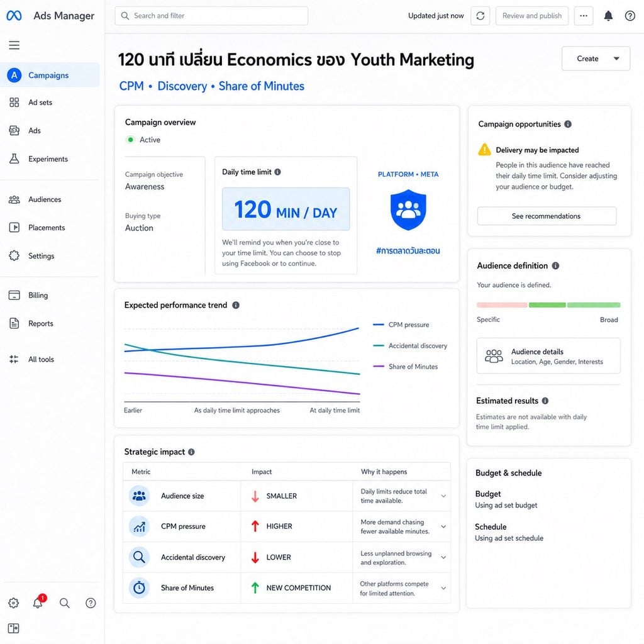Screen dimensions: 644x644
Task: Click the #การตลาดวันละตอน hashtag link
Action: click(x=408, y=250)
